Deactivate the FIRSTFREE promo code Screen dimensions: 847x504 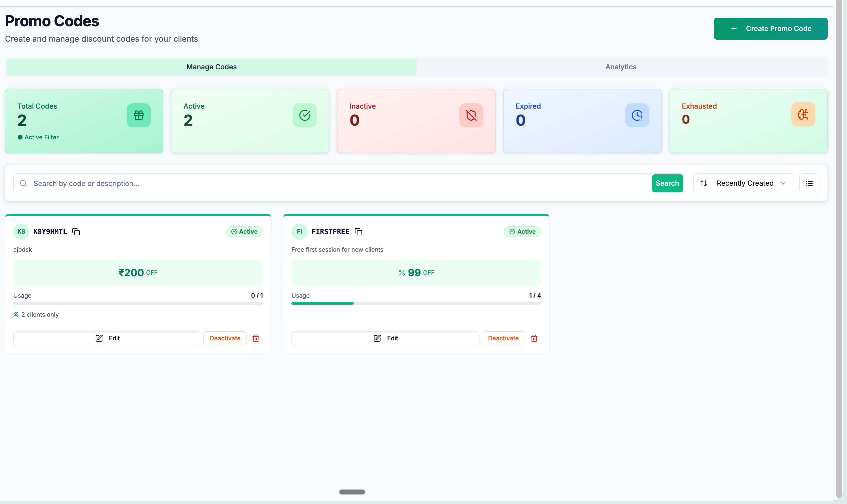tap(503, 338)
